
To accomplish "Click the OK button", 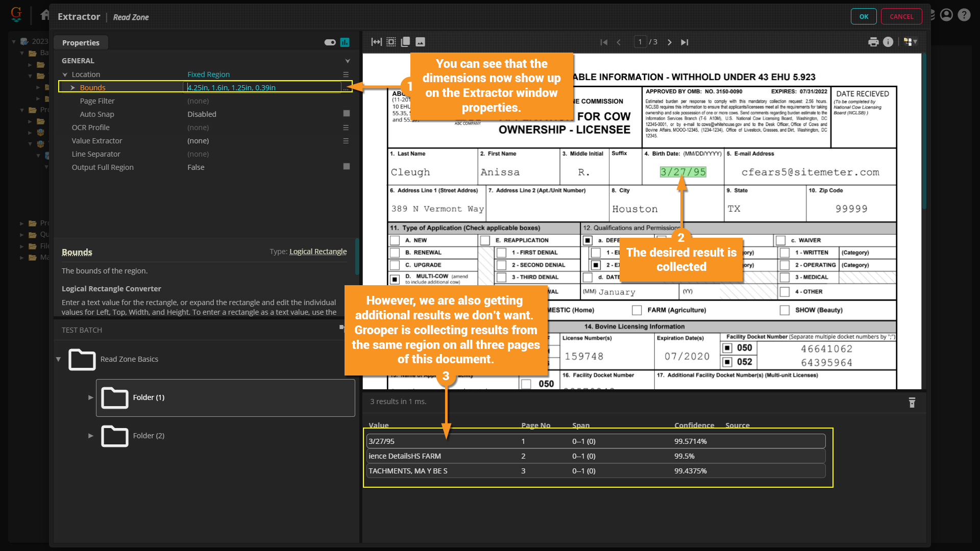I will point(863,16).
